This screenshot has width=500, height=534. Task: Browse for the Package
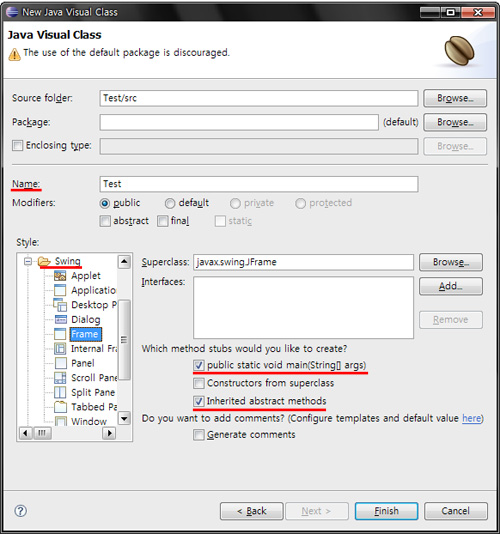[x=455, y=122]
